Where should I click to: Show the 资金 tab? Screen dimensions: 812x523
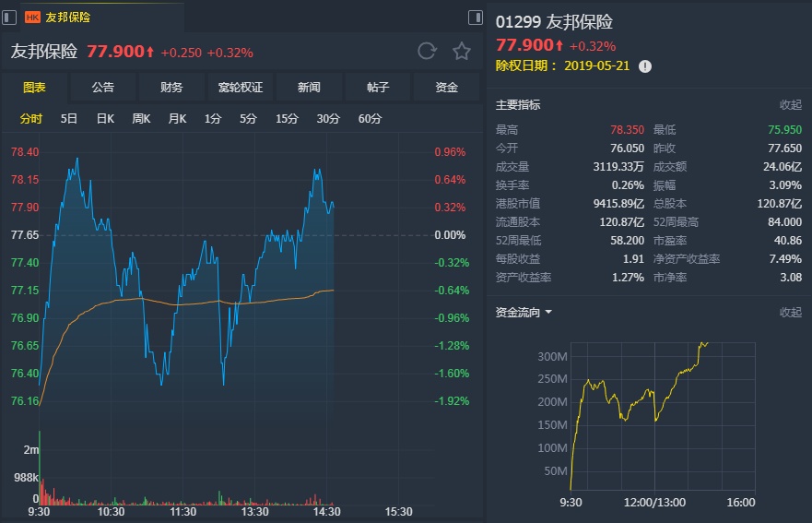tap(447, 88)
